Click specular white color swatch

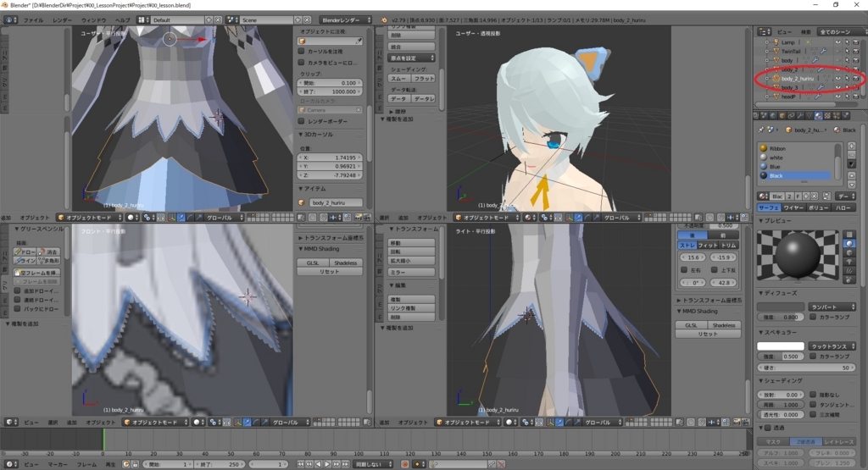781,346
